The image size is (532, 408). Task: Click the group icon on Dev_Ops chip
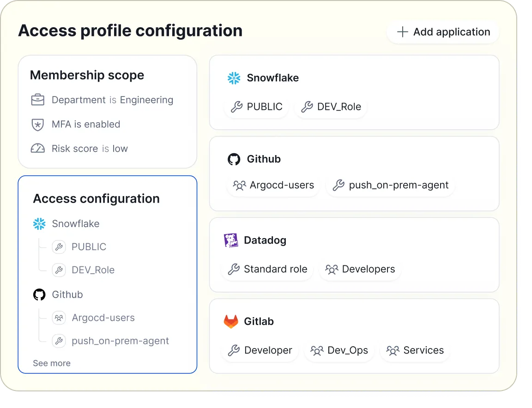317,350
